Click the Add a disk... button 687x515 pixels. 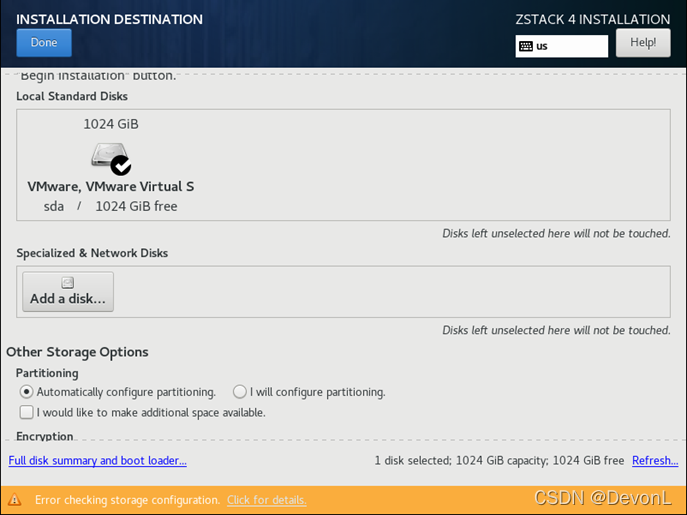(68, 291)
